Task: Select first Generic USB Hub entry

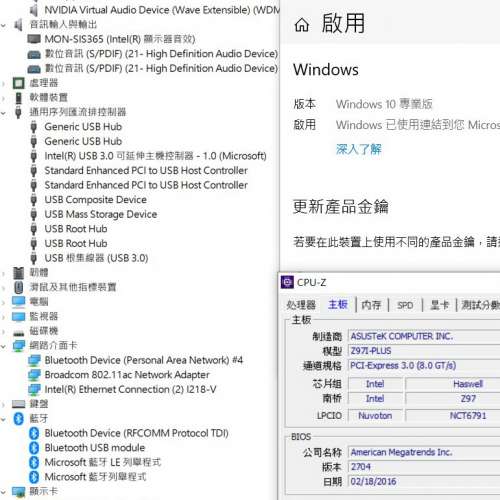Action: click(83, 127)
